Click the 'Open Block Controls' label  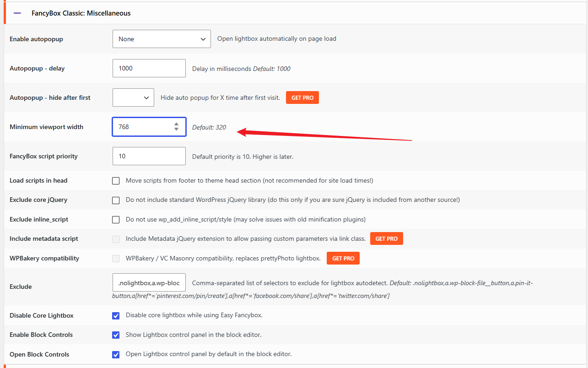39,354
